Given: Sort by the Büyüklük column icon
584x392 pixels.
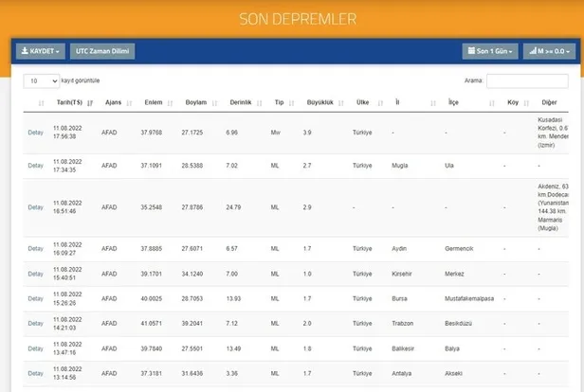Looking at the screenshot, I should 341,103.
